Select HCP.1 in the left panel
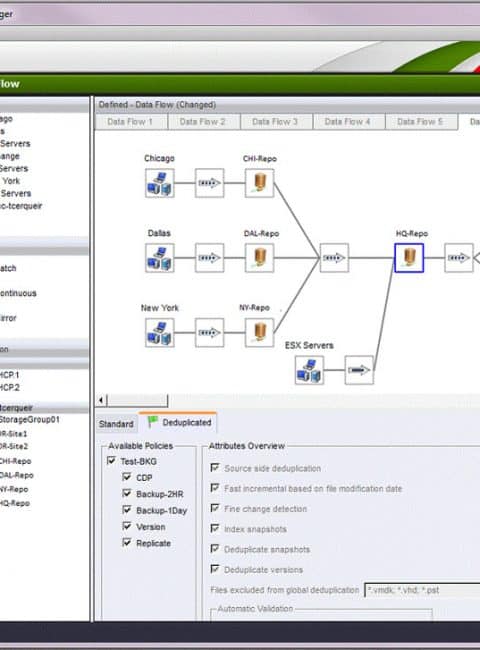This screenshot has width=480, height=650. 10,375
